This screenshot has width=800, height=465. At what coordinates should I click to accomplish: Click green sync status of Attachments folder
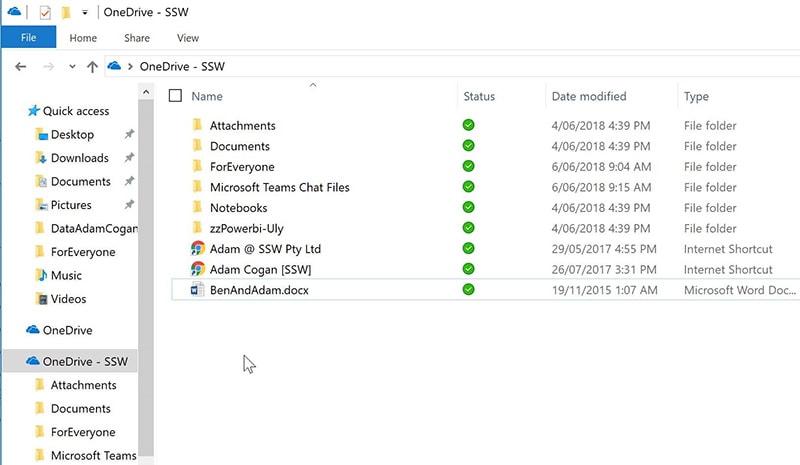(468, 126)
